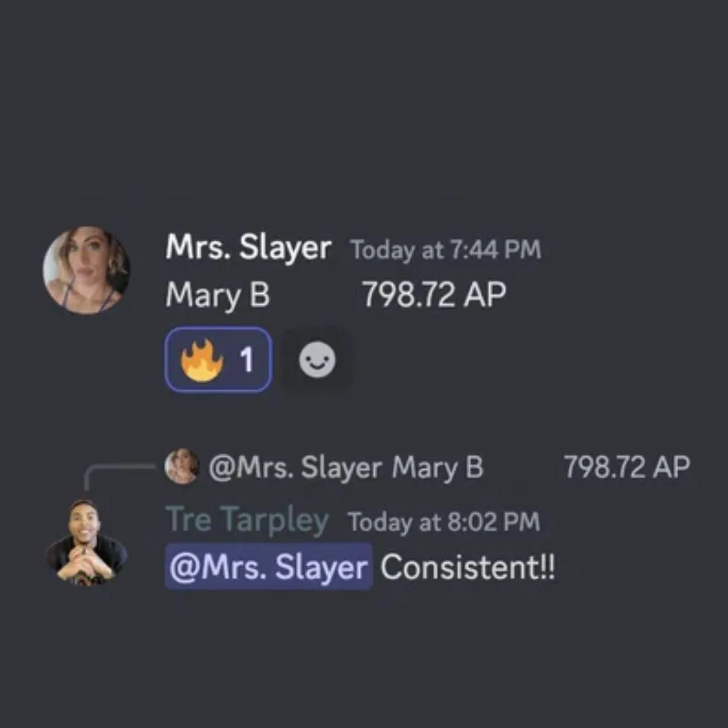Screen dimensions: 728x728
Task: Click the 798.72 AP text in reply preview
Action: [627, 466]
